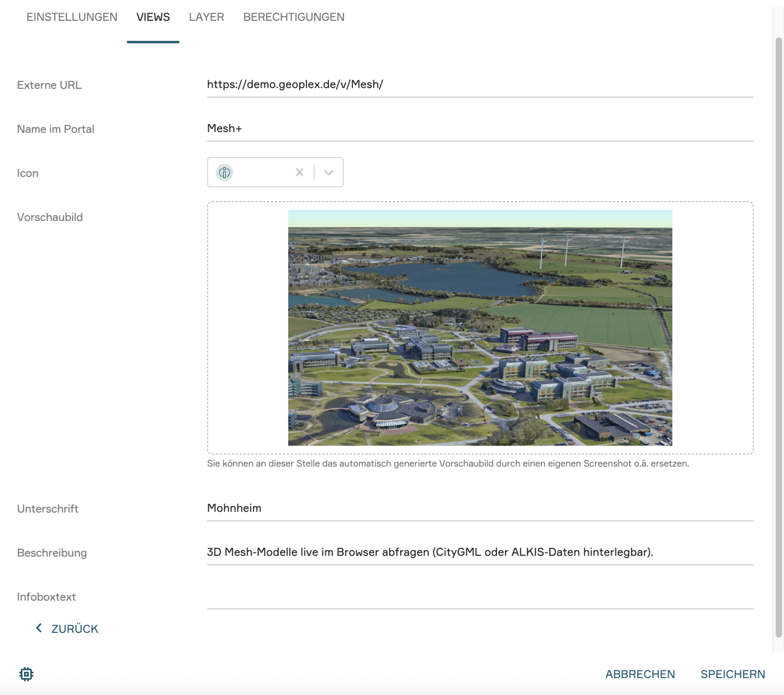Click the Name im Portal field with Mesh+
This screenshot has height=695, width=784.
480,128
